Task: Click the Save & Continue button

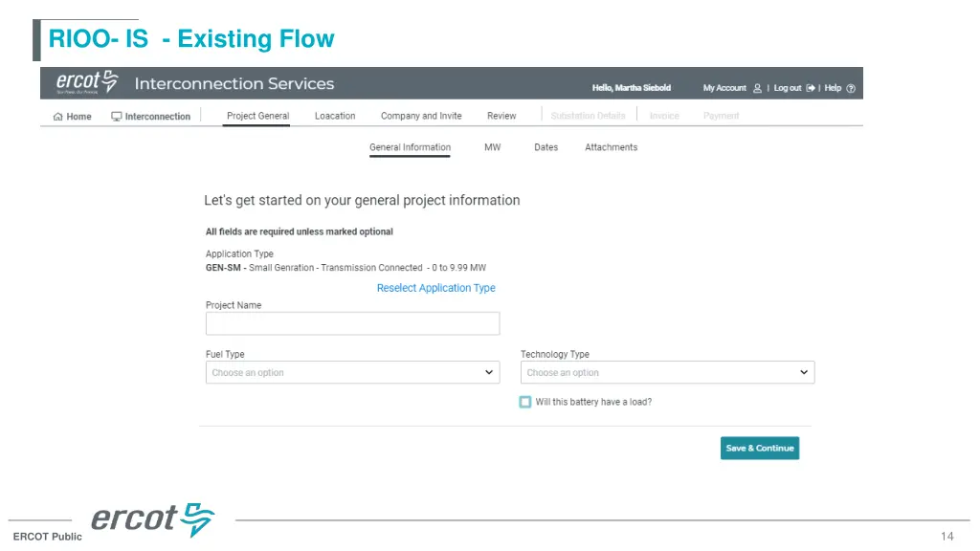Action: 760,448
